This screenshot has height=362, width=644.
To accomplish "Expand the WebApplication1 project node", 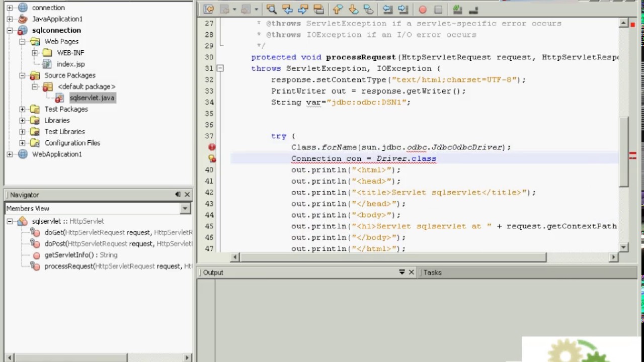I will coord(10,154).
